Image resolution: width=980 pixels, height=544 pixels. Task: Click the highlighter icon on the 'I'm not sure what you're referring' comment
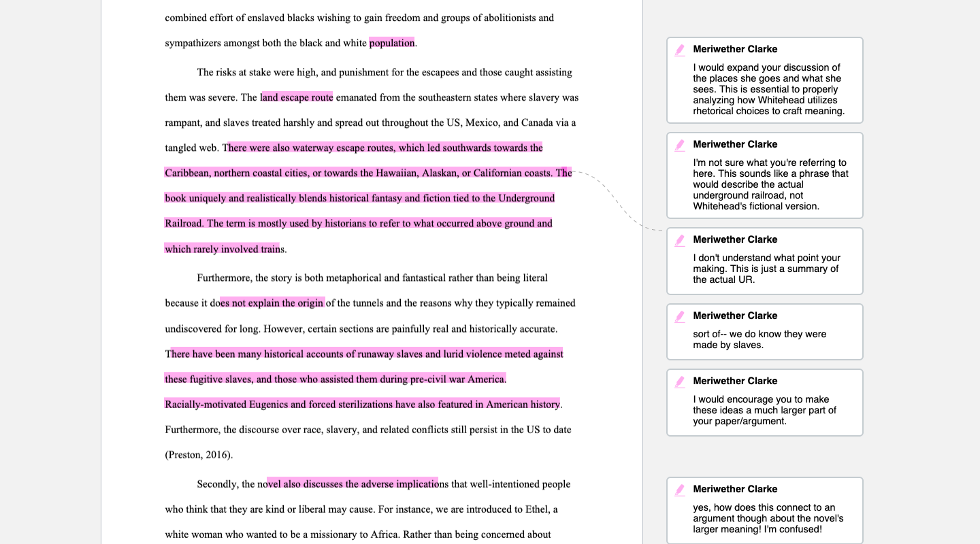tap(680, 145)
